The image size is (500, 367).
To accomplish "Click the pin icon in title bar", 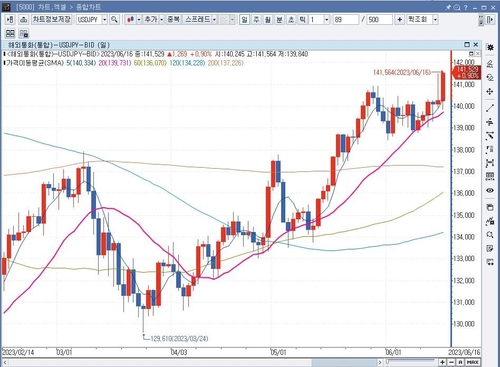I will pos(448,7).
